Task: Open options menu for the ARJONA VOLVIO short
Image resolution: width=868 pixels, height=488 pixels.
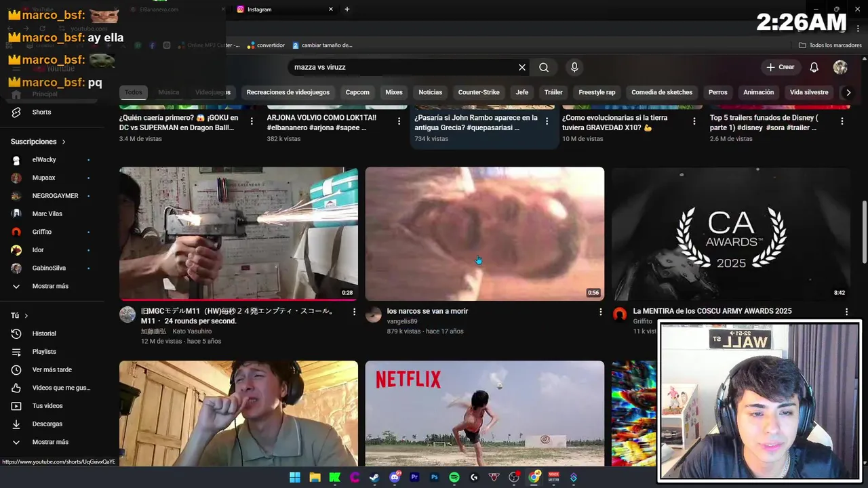Action: pos(399,121)
